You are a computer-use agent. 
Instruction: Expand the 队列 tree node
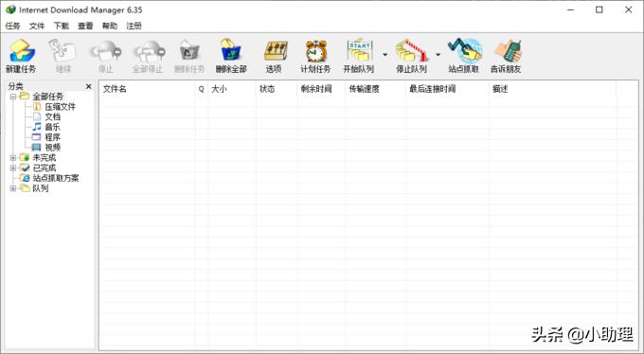click(13, 188)
